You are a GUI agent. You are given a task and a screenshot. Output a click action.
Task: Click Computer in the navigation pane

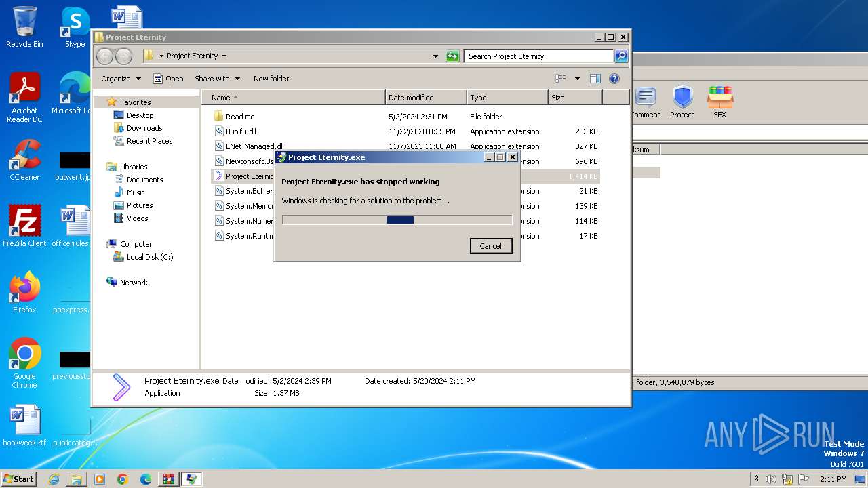pyautogui.click(x=136, y=244)
